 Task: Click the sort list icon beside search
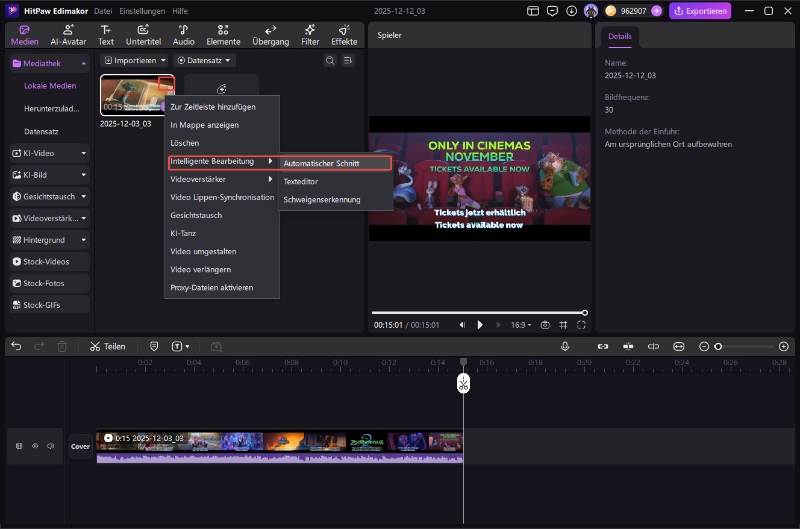(348, 60)
